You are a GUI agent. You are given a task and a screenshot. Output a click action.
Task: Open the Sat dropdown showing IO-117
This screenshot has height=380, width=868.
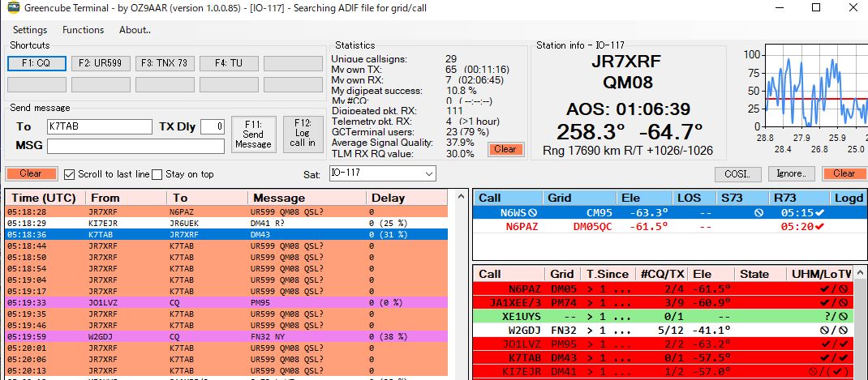[383, 173]
